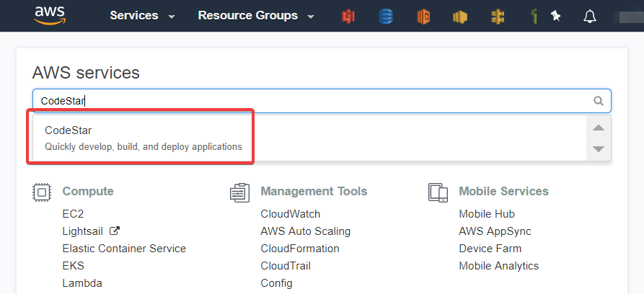Image resolution: width=644 pixels, height=294 pixels.
Task: Open the green shortcut icon in header
Action: (x=533, y=17)
